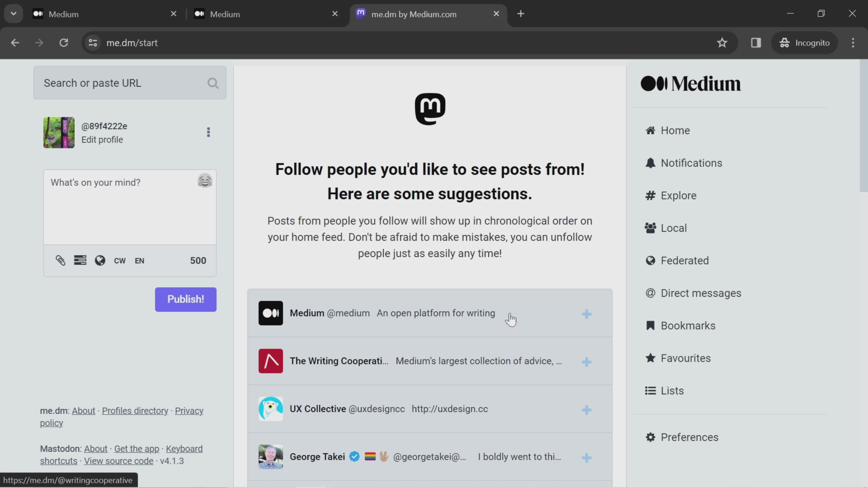Click the Get the app link
Screen dimensions: 868x488
tap(137, 449)
